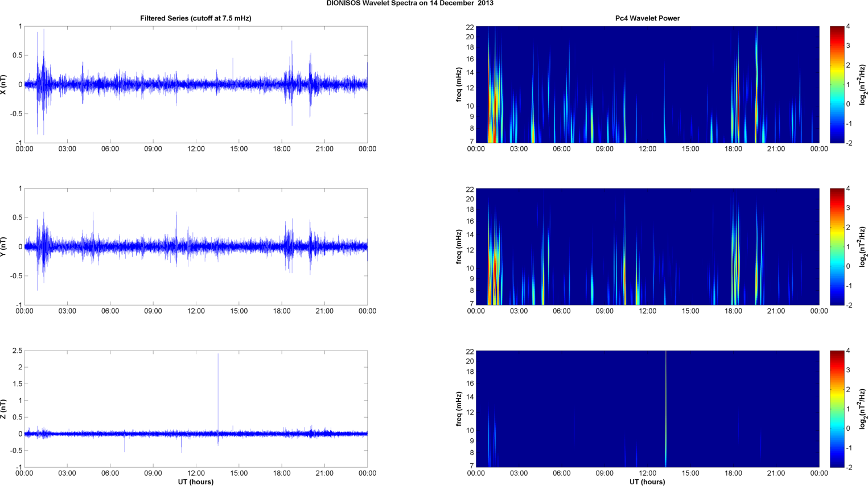This screenshot has height=486, width=868.
Task: Click the colorbar beside the bottom wavelet spectrum
Action: [x=837, y=409]
